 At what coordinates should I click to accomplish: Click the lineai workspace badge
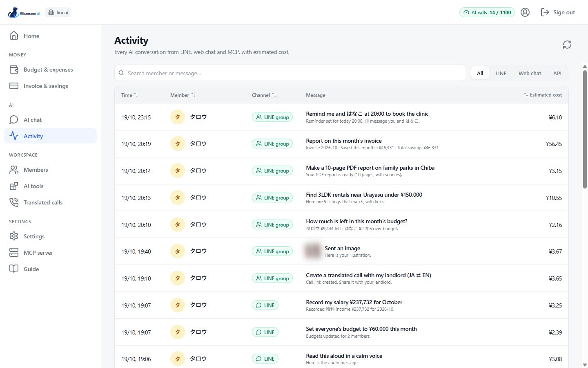58,13
